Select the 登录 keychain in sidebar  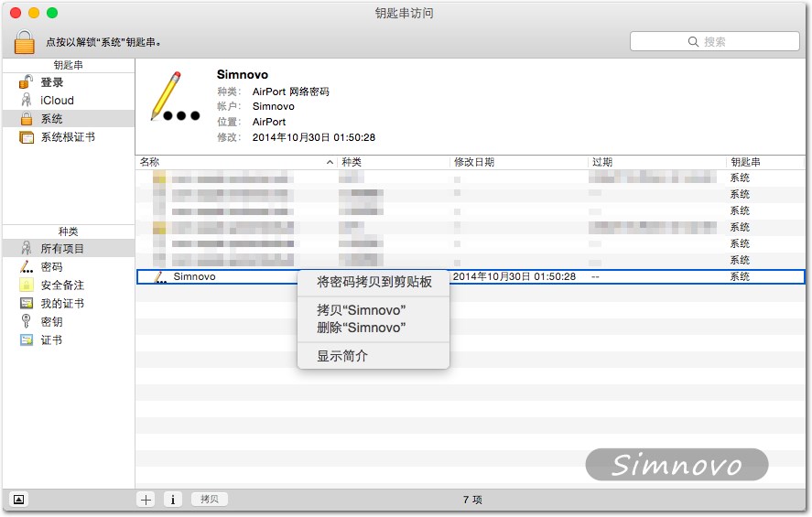pyautogui.click(x=51, y=82)
